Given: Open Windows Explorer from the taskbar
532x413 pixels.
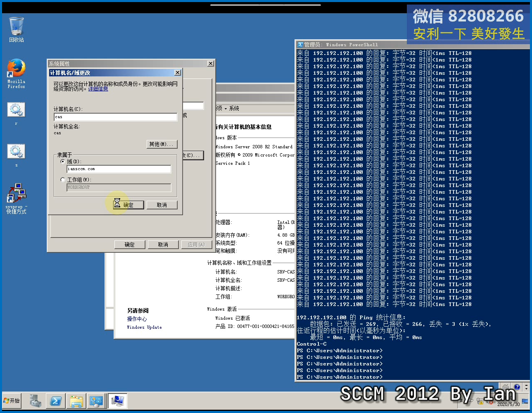Looking at the screenshot, I should pyautogui.click(x=76, y=401).
